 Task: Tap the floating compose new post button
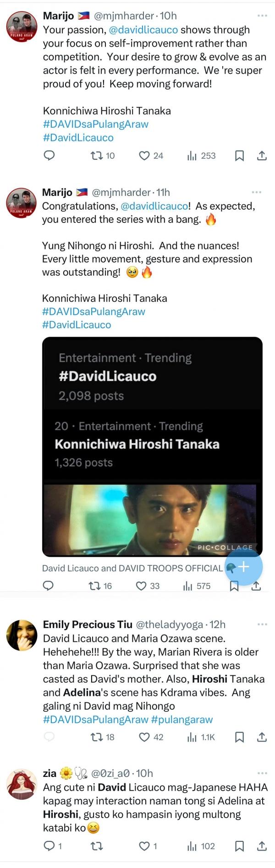click(243, 567)
